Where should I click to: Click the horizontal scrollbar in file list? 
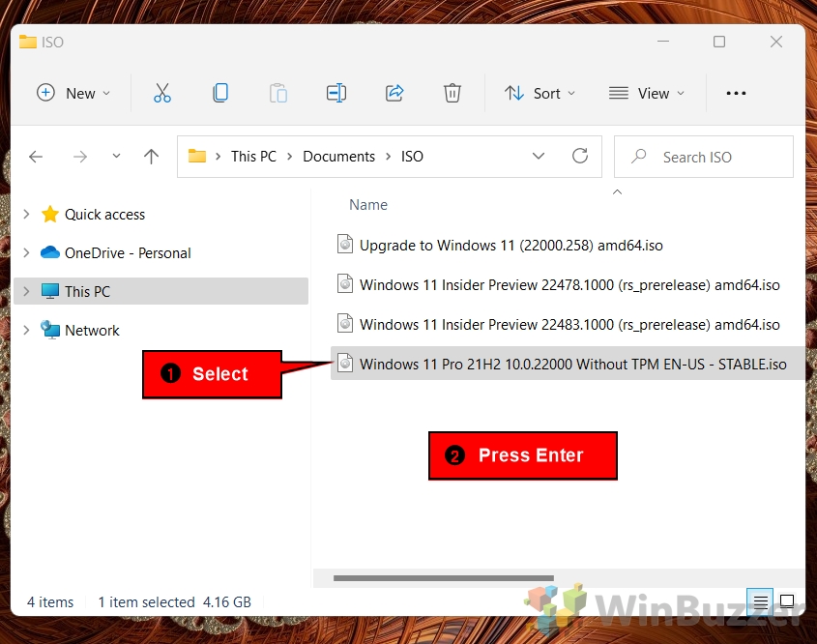(444, 578)
